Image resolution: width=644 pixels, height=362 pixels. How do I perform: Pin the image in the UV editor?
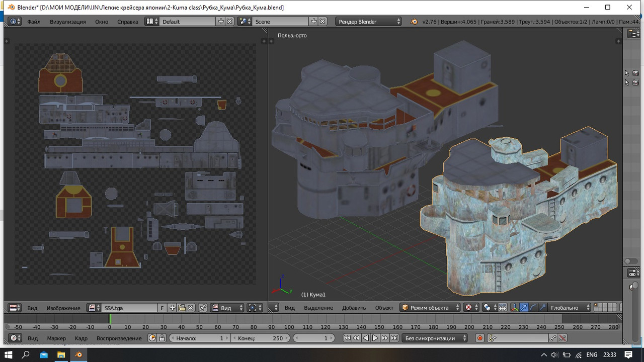pos(203,308)
